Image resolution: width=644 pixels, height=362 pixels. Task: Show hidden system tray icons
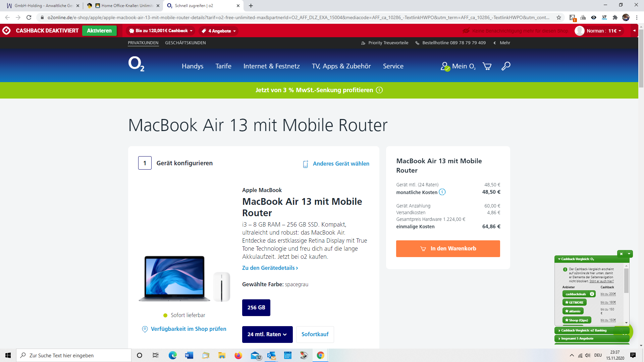pos(572,355)
